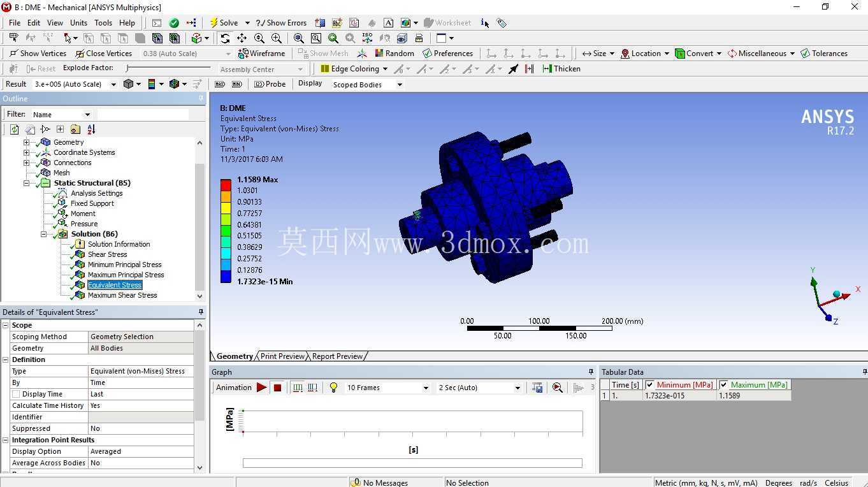Open the 2 Sec (Auto) dropdown
Viewport: 868px width, 487px height.
click(517, 388)
